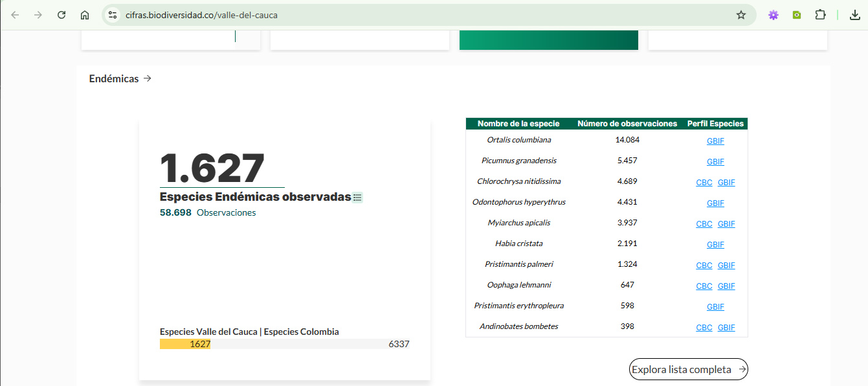Reload the cifras.biodiversidad.co page
This screenshot has width=868, height=386.
tap(61, 15)
